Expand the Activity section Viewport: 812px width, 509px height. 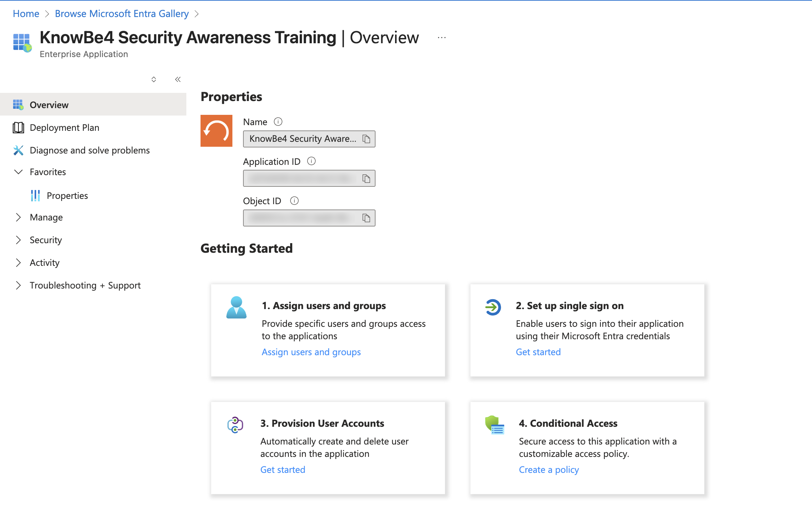(19, 263)
